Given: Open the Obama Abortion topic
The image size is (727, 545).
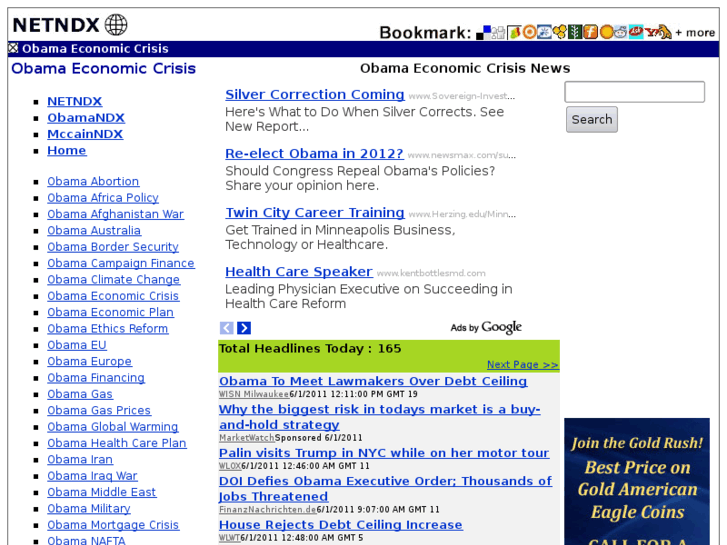Looking at the screenshot, I should [93, 181].
